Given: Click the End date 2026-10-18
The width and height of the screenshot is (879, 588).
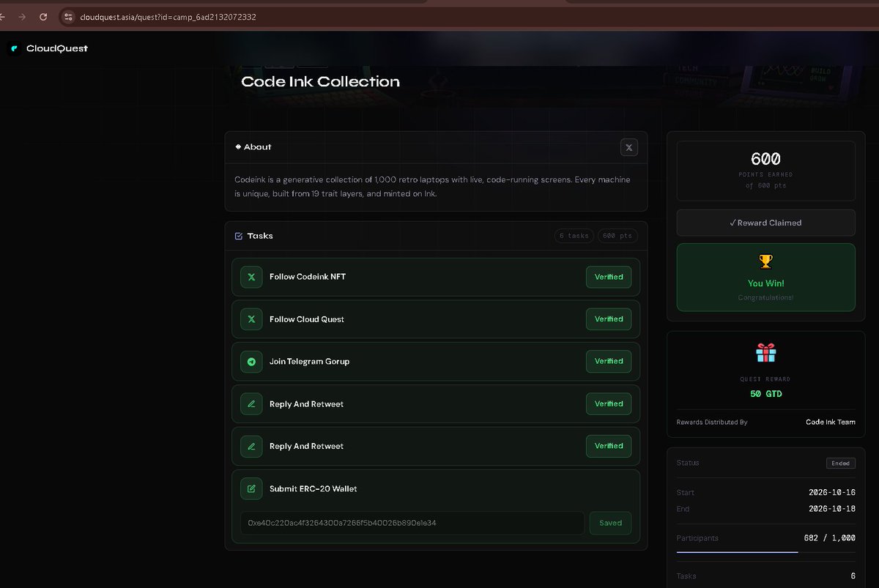Looking at the screenshot, I should point(832,509).
